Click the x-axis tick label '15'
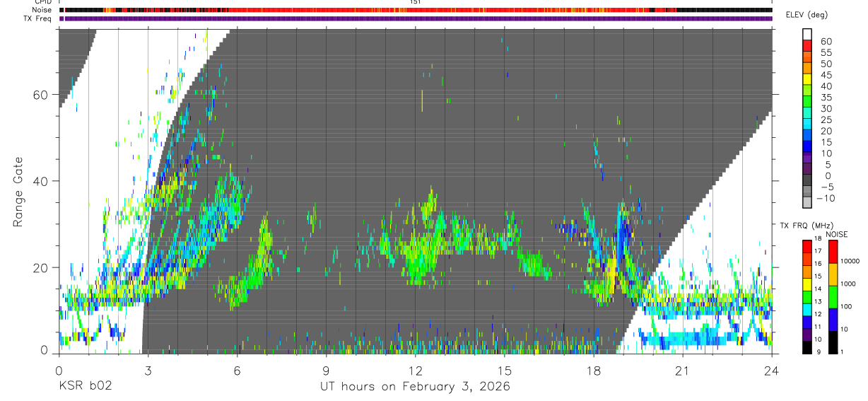The image size is (868, 401). click(505, 371)
